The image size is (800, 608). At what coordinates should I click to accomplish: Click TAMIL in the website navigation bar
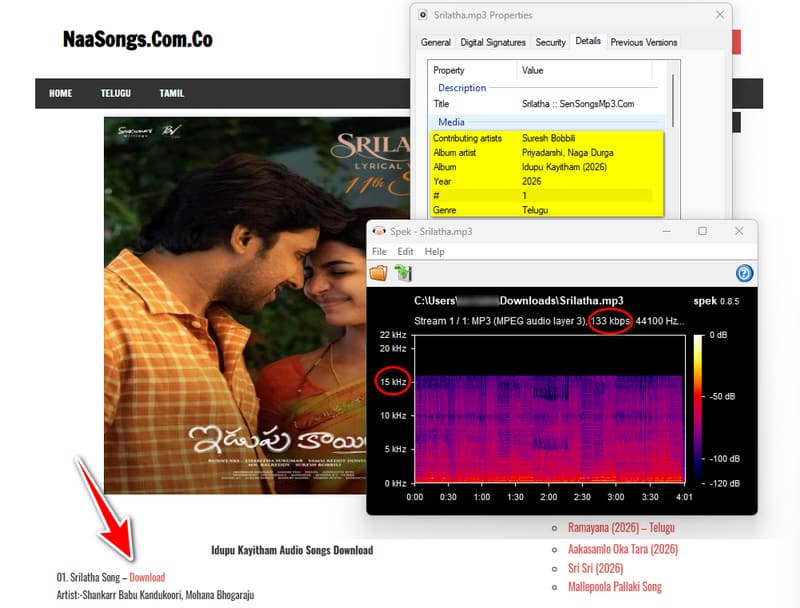click(171, 93)
